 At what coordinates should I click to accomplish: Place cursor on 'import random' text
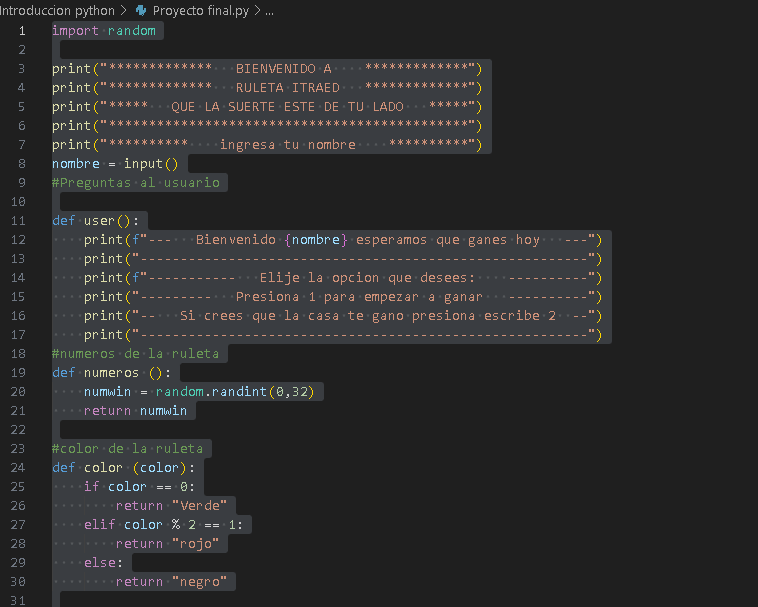[x=104, y=31]
